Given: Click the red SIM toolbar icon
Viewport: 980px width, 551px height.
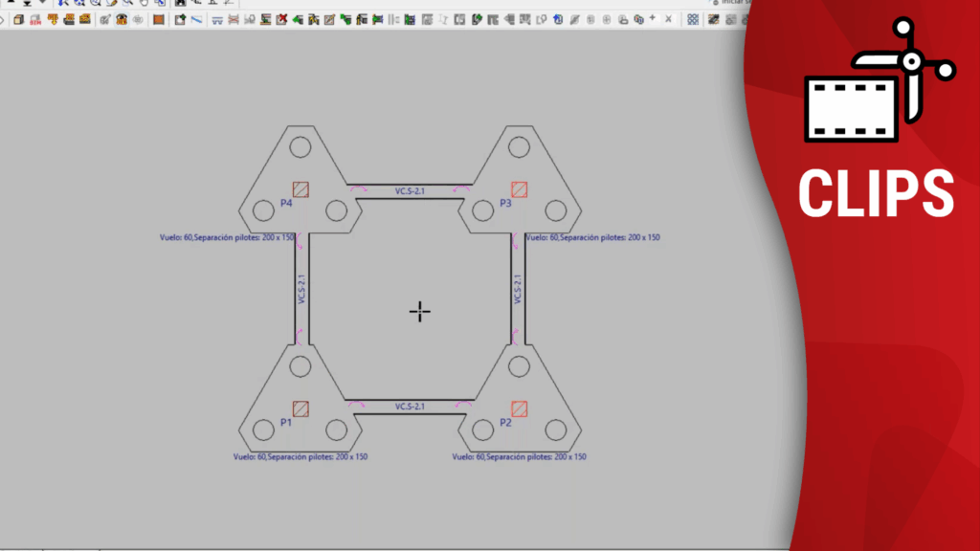Looking at the screenshot, I should click(x=35, y=19).
